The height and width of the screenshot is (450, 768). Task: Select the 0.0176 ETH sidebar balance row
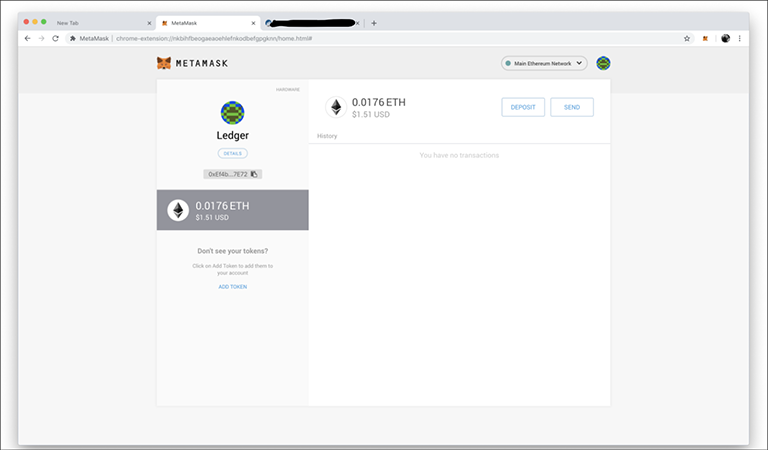(x=233, y=210)
